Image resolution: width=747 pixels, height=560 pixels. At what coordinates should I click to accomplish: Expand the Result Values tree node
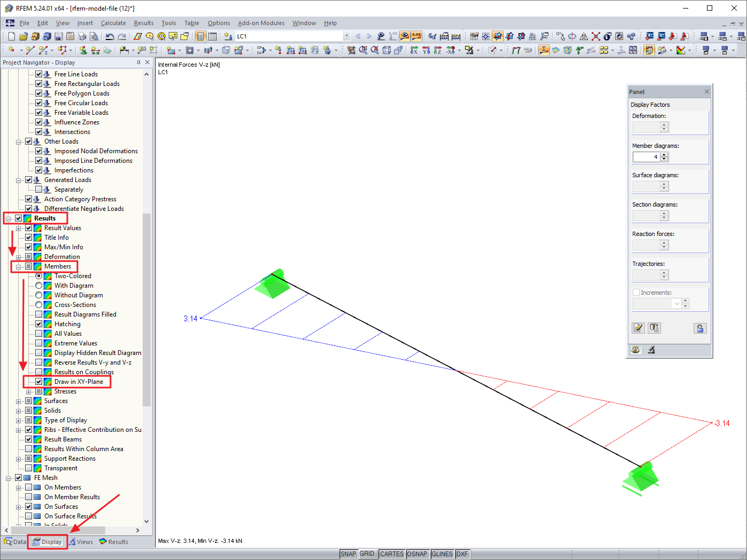[x=18, y=228]
